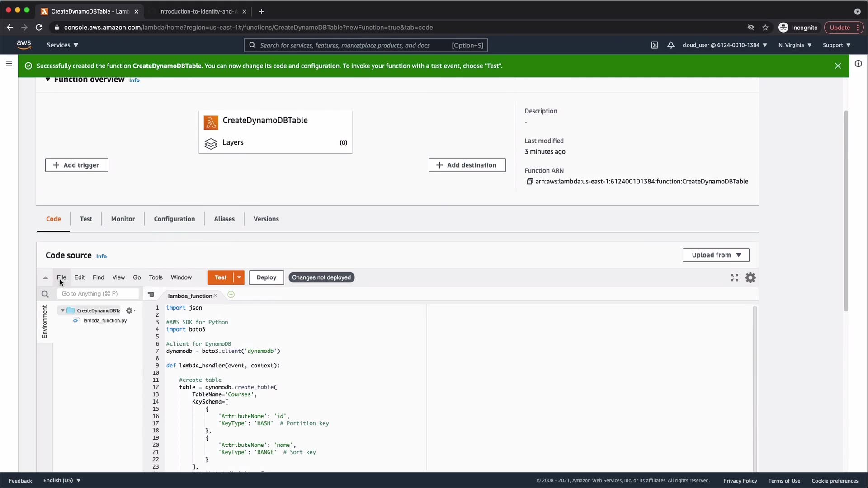Open the notifications bell icon
Screen dimensions: 868x488
click(671, 45)
